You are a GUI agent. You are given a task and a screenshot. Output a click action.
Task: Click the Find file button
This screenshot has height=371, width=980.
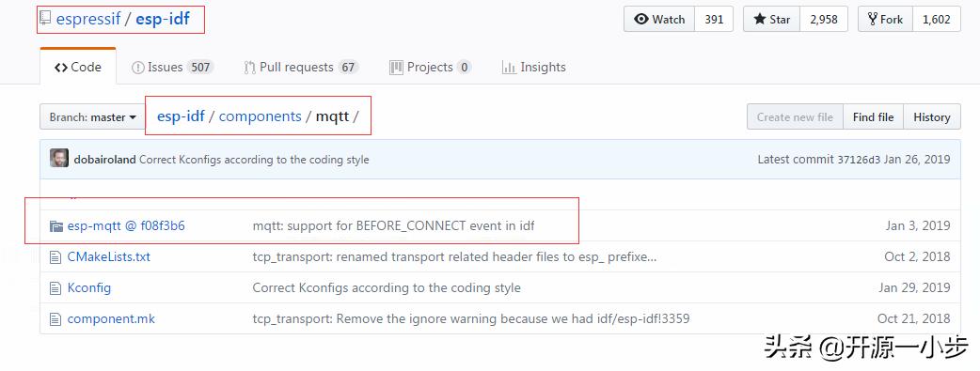click(873, 116)
